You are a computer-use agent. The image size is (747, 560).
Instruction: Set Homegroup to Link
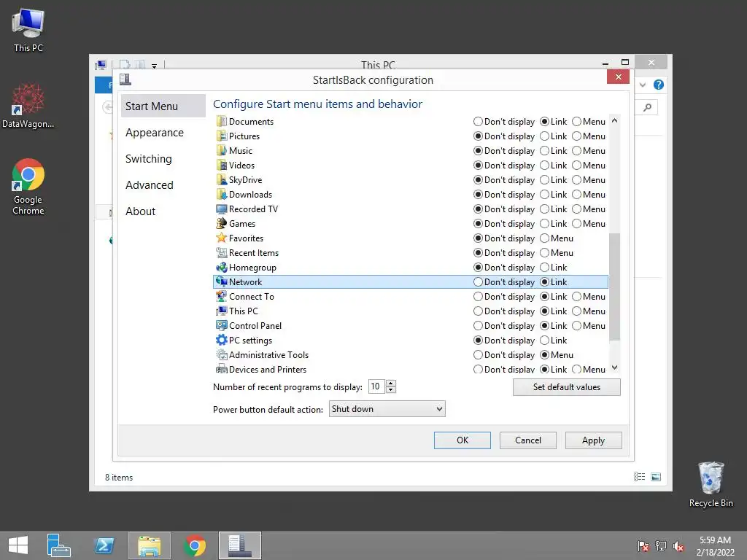point(544,267)
